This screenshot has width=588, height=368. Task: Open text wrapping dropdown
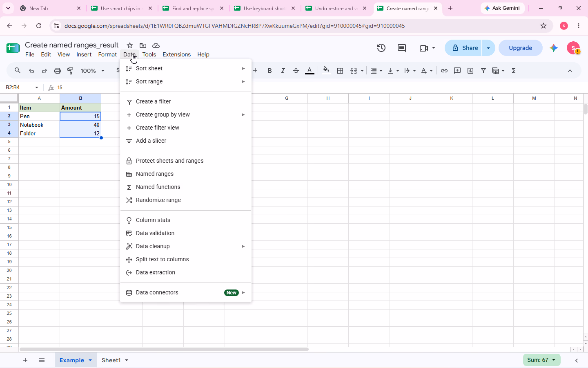(x=410, y=71)
